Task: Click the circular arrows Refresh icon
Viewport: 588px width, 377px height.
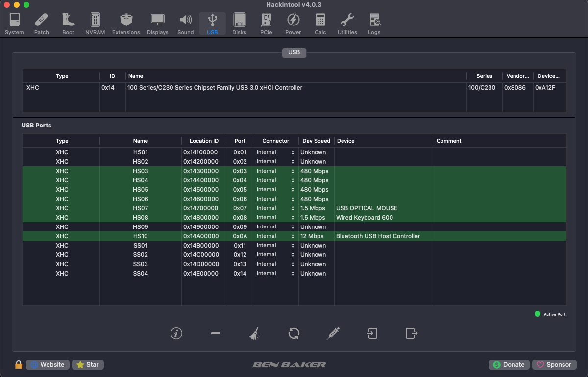Action: point(294,333)
